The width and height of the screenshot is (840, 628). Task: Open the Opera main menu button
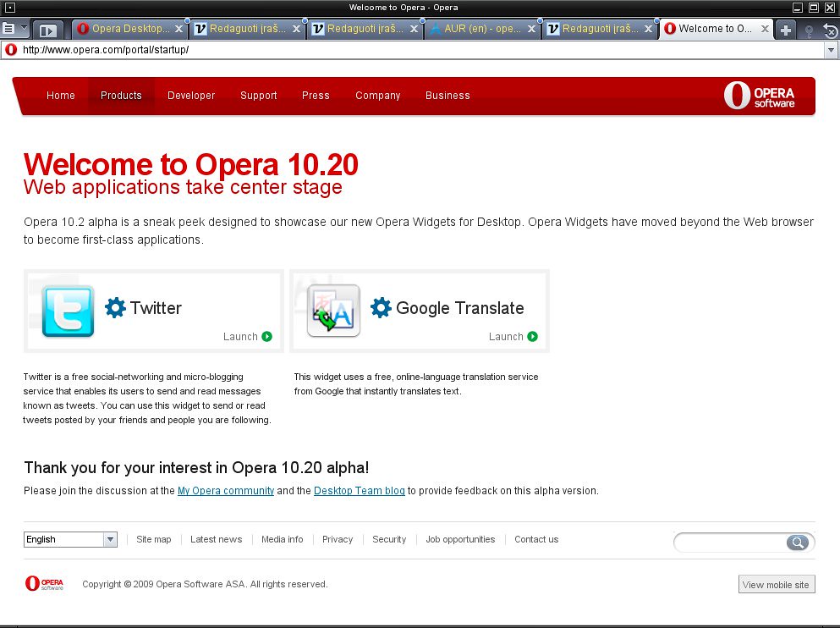tap(9, 29)
